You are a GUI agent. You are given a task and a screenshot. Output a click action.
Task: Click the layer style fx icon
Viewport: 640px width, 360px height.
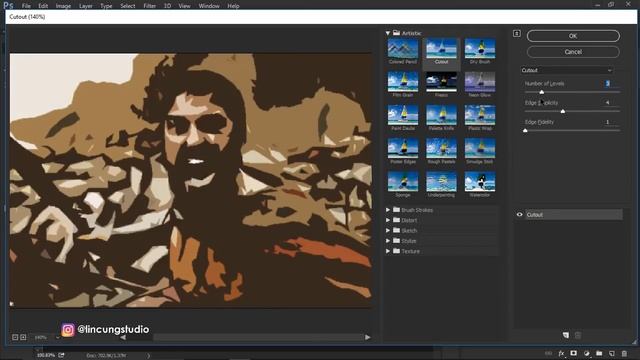pyautogui.click(x=561, y=353)
